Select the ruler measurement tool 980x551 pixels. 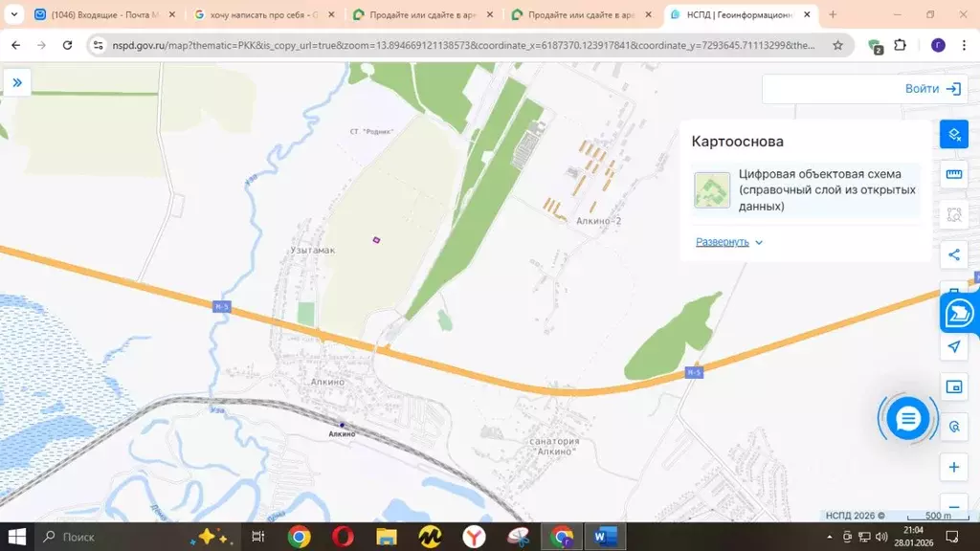954,174
